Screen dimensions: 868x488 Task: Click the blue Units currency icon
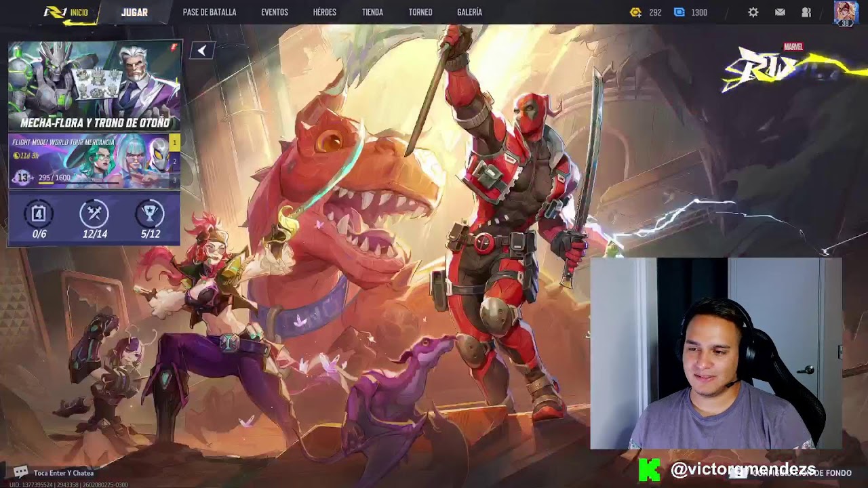coord(679,12)
